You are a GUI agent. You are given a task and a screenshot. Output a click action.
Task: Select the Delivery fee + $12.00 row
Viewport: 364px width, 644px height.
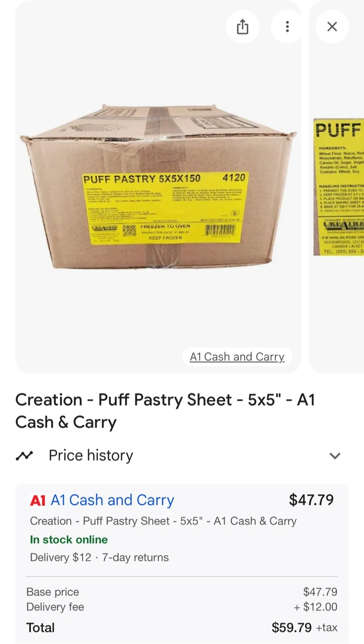coord(182,607)
